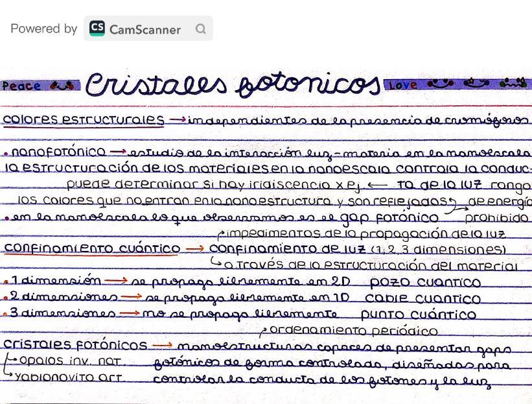This screenshot has height=404, width=532.
Task: Click the bullet dot before nanofotónica
Action: [5, 154]
